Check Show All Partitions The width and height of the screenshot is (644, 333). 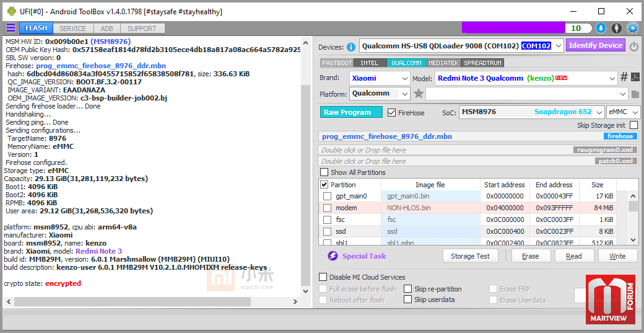pyautogui.click(x=324, y=172)
